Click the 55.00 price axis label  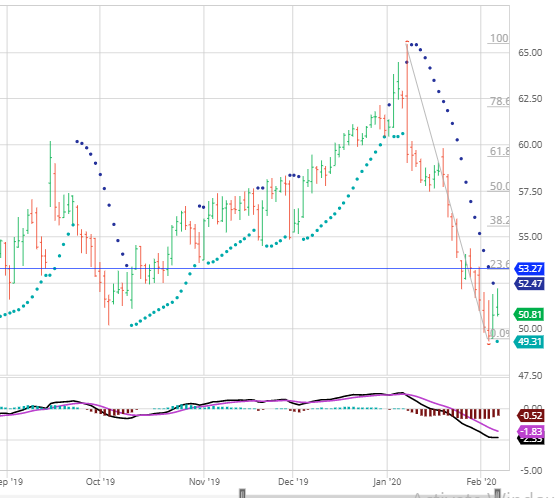pyautogui.click(x=530, y=237)
